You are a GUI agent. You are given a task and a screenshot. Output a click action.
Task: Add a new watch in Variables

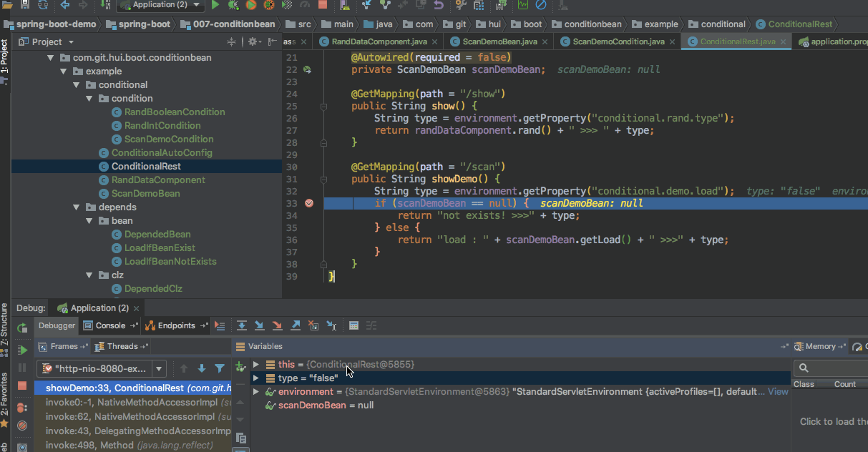(x=240, y=366)
